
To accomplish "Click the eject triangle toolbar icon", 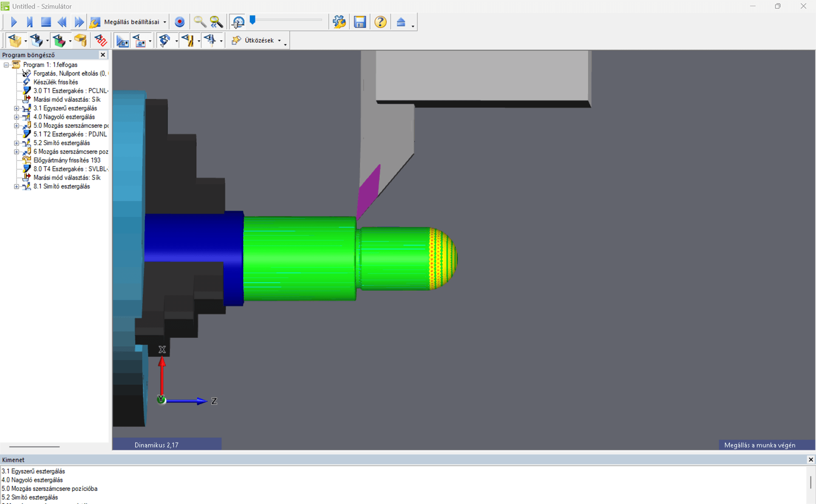I will tap(401, 22).
